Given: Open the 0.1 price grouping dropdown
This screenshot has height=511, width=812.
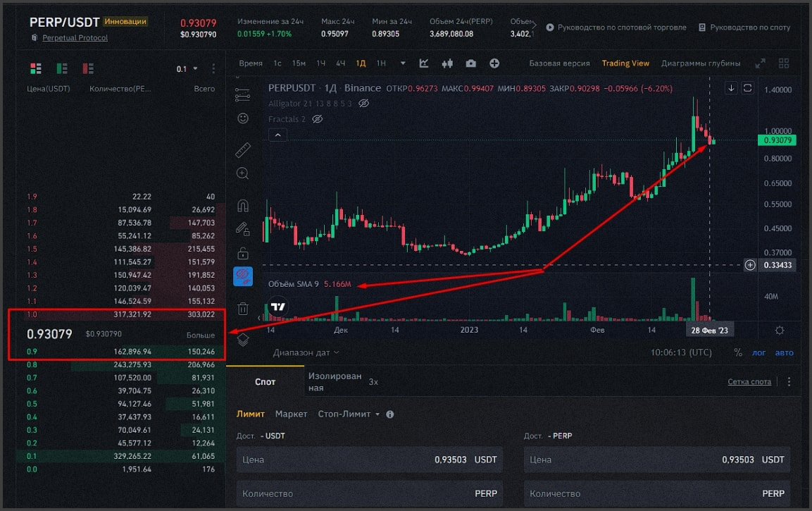Looking at the screenshot, I should point(187,69).
